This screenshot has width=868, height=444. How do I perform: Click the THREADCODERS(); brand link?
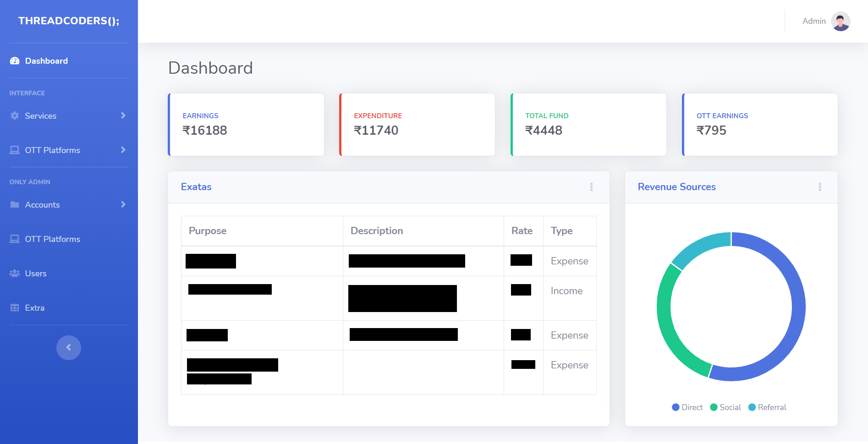[69, 21]
